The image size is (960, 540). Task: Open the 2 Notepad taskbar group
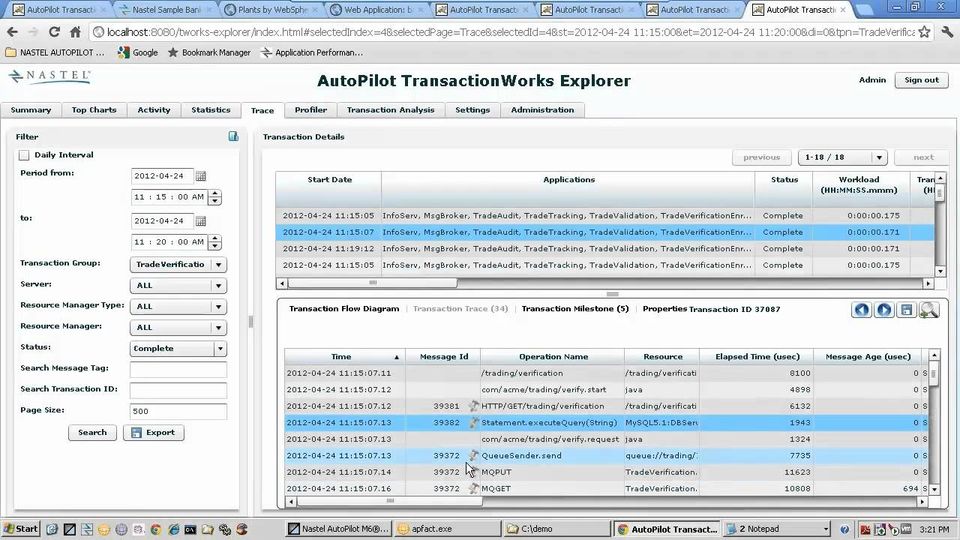tap(776, 529)
